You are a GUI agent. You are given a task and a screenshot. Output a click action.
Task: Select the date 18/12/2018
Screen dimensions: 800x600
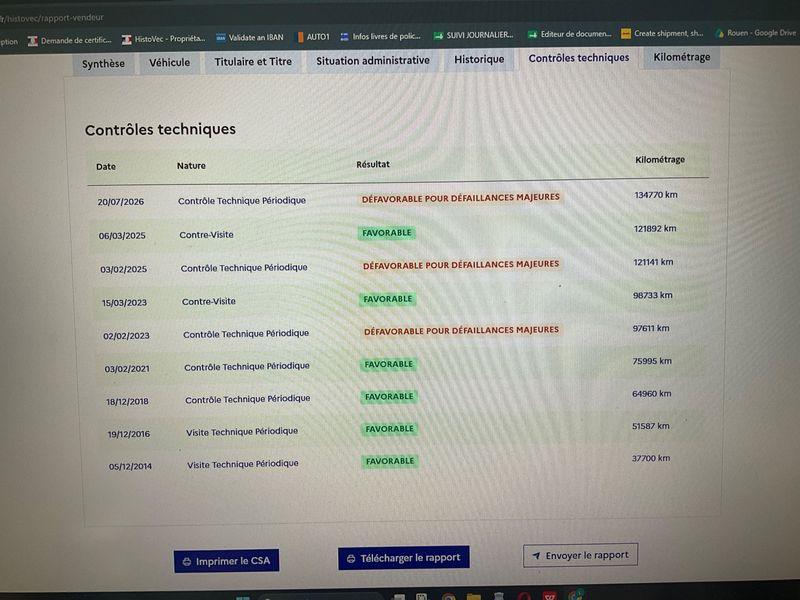coord(128,402)
